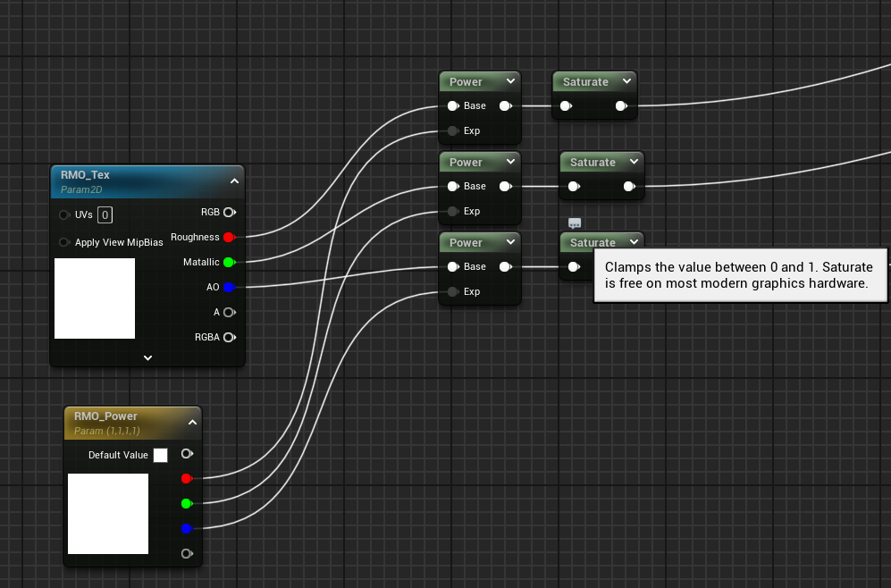The image size is (891, 588).
Task: Select the RMO_Tex node by its title
Action: pos(85,175)
